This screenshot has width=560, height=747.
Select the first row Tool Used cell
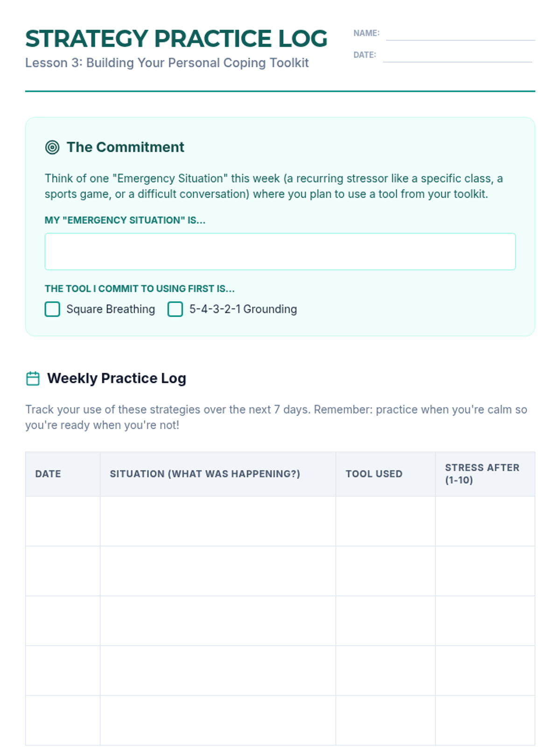click(x=385, y=521)
